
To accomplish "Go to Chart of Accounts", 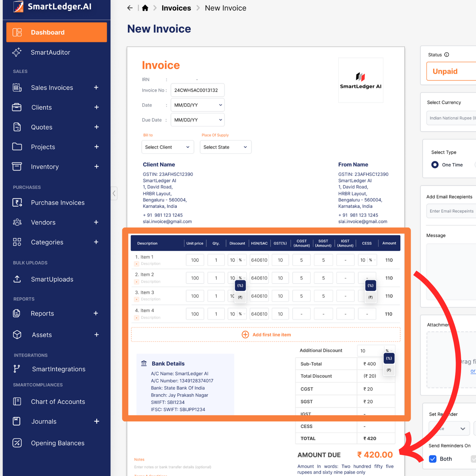I will 58,402.
